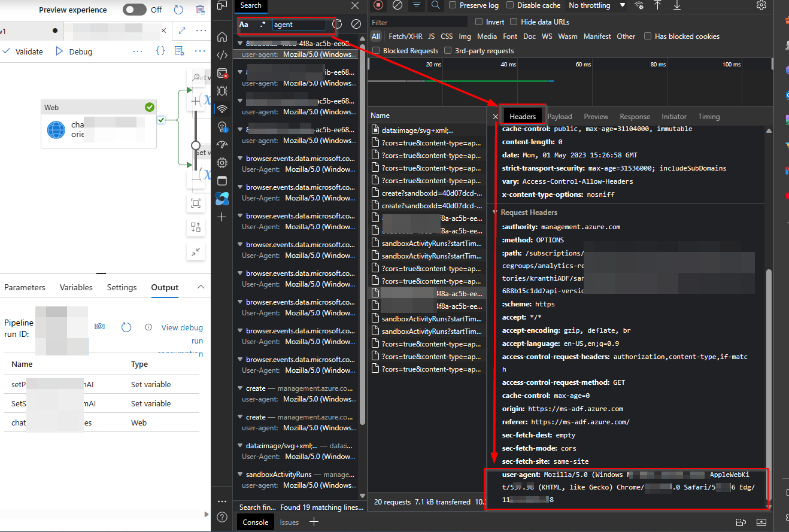The image size is (789, 532).
Task: Refresh the pipeline output list
Action: (x=126, y=327)
